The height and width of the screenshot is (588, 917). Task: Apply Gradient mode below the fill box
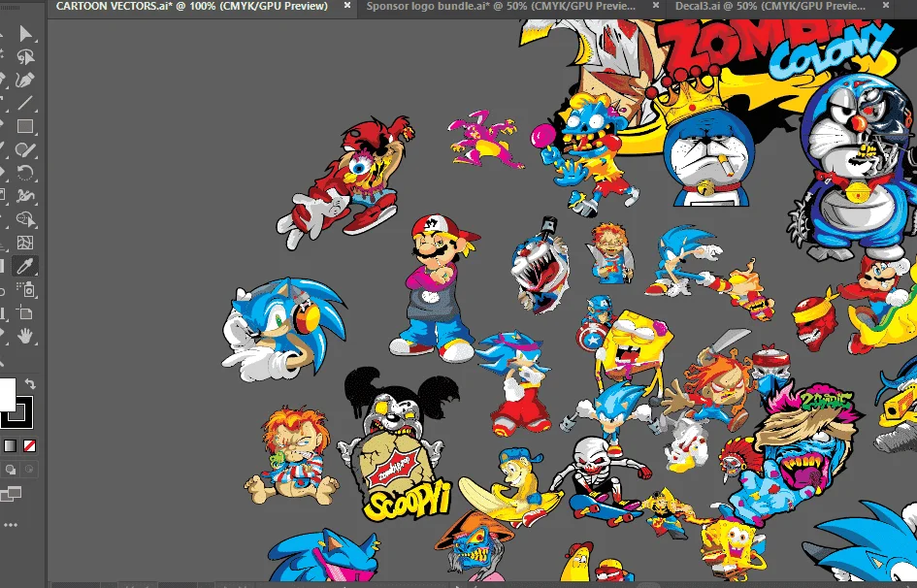[x=11, y=446]
